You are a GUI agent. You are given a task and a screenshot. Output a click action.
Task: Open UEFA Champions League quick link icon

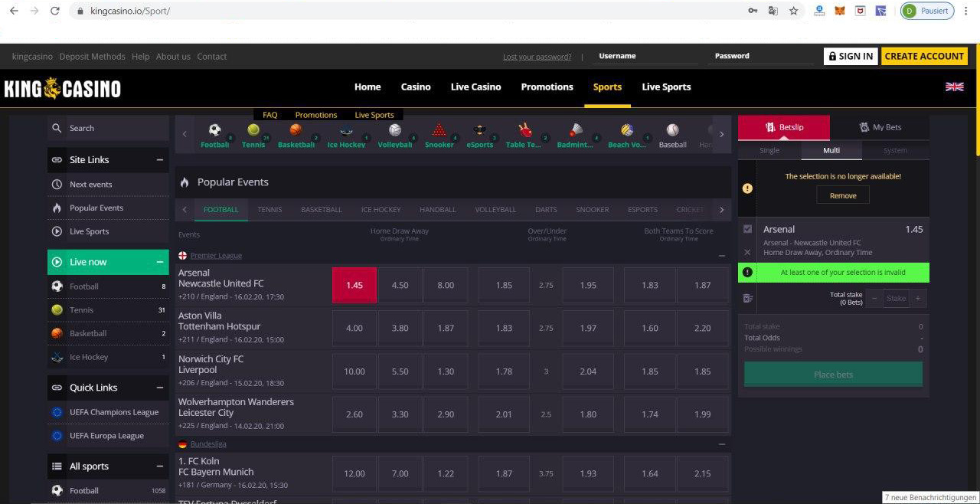(x=57, y=412)
